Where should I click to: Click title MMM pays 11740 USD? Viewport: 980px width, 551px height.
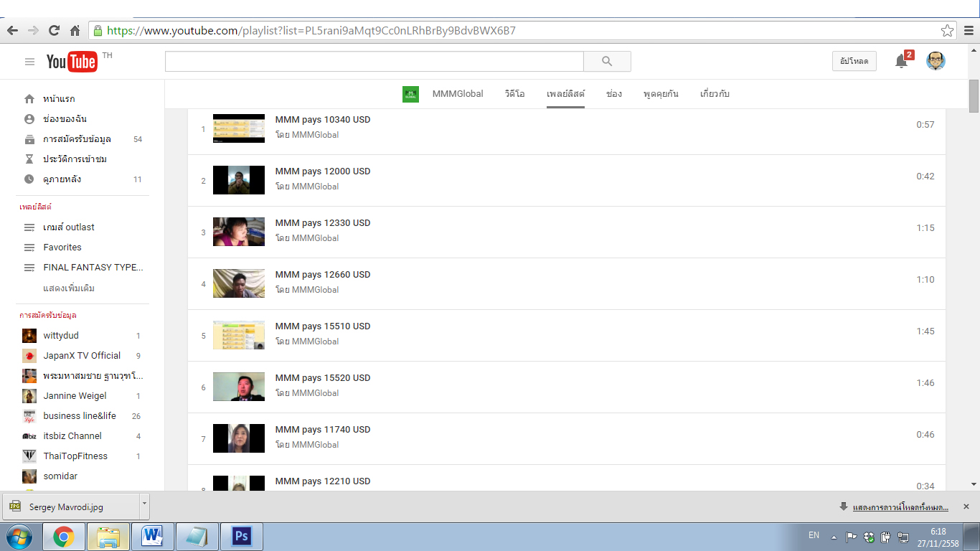point(323,430)
